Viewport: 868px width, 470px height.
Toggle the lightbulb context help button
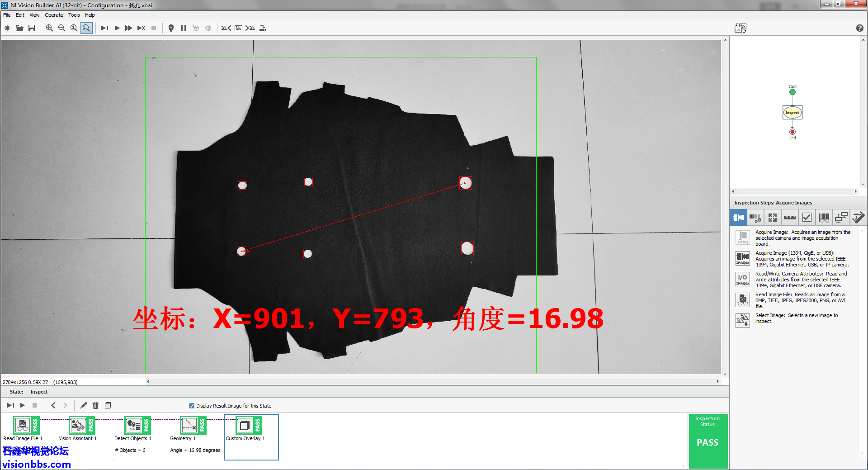(x=171, y=28)
